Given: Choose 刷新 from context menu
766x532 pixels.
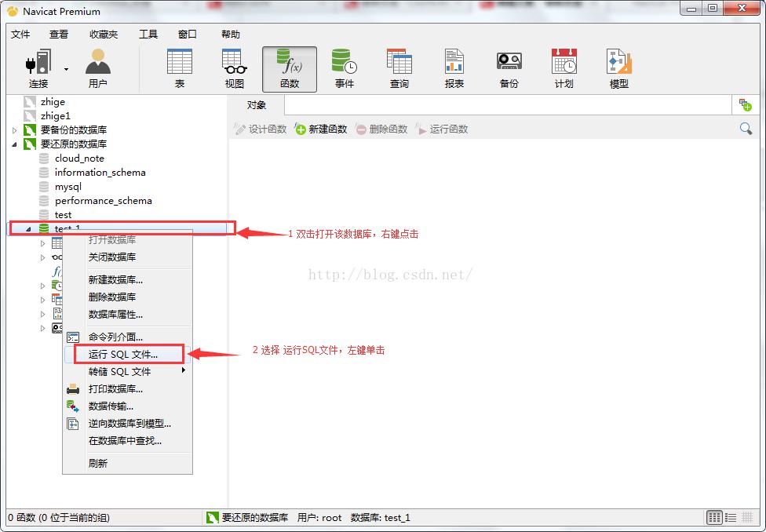Looking at the screenshot, I should coord(127,464).
